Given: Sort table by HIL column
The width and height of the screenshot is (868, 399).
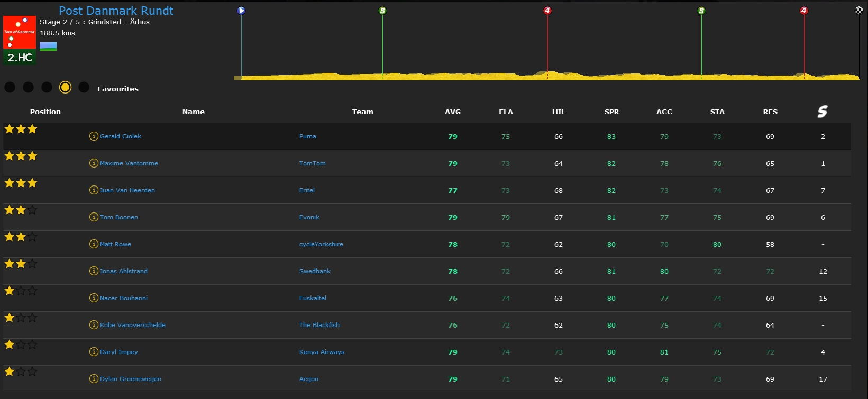Looking at the screenshot, I should [x=559, y=112].
